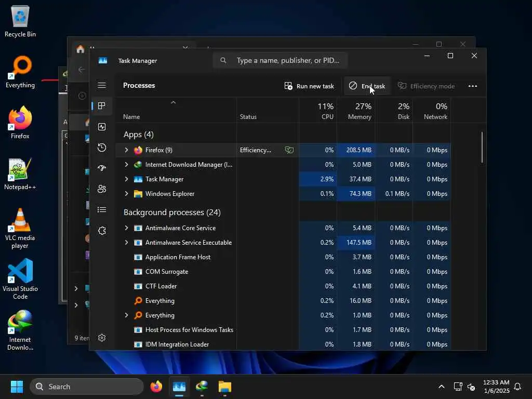Viewport: 532px width, 399px height.
Task: Select the Everything desktop shortcut
Action: click(20, 72)
